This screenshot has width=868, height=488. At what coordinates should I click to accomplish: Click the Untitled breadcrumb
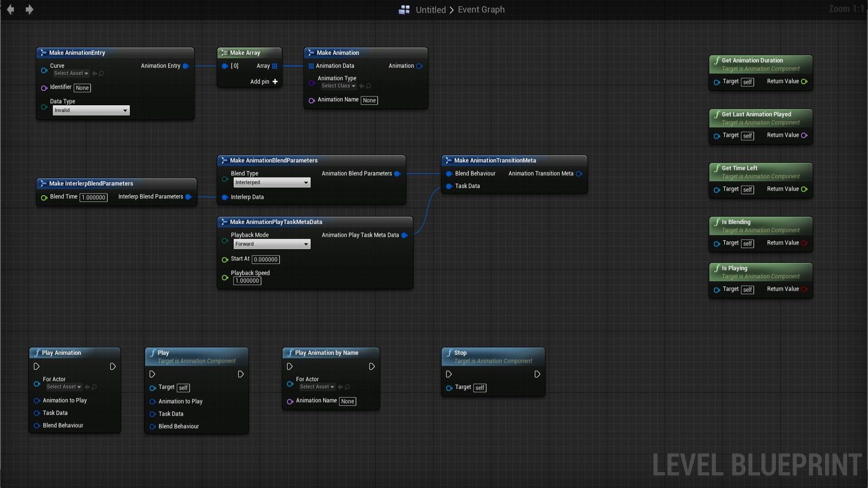tap(431, 9)
